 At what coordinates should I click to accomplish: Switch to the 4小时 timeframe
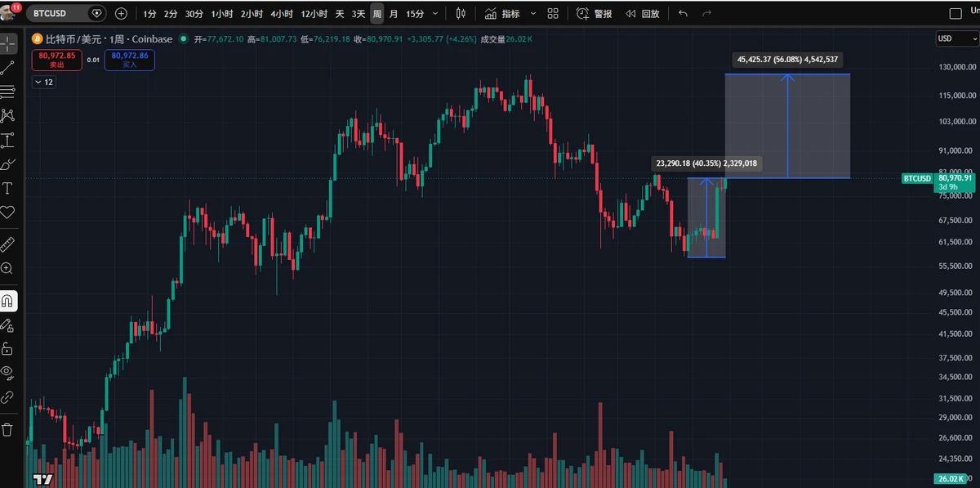pyautogui.click(x=282, y=14)
